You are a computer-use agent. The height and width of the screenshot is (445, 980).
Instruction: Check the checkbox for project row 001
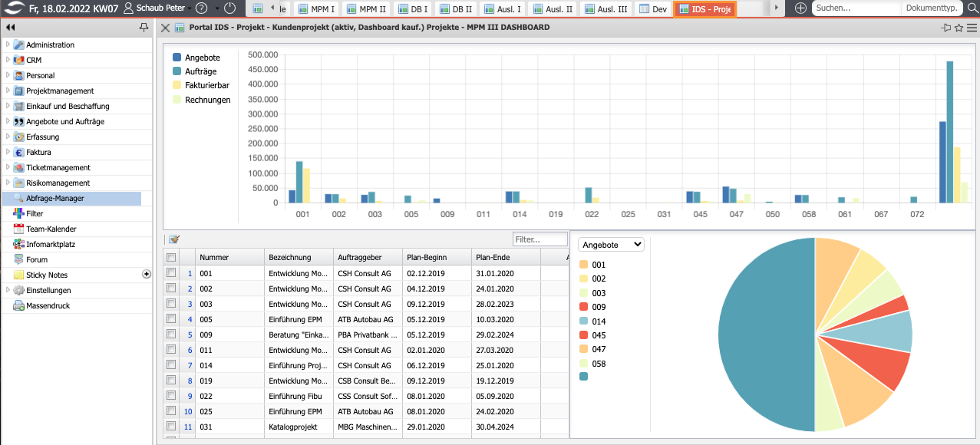(x=171, y=272)
